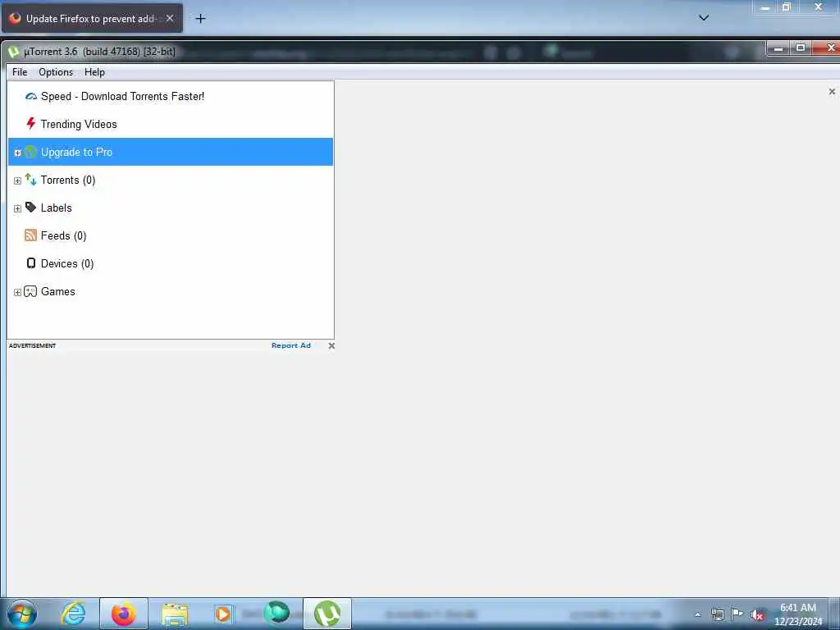Maximize the uTorrent window
The width and height of the screenshot is (840, 630).
[x=801, y=48]
